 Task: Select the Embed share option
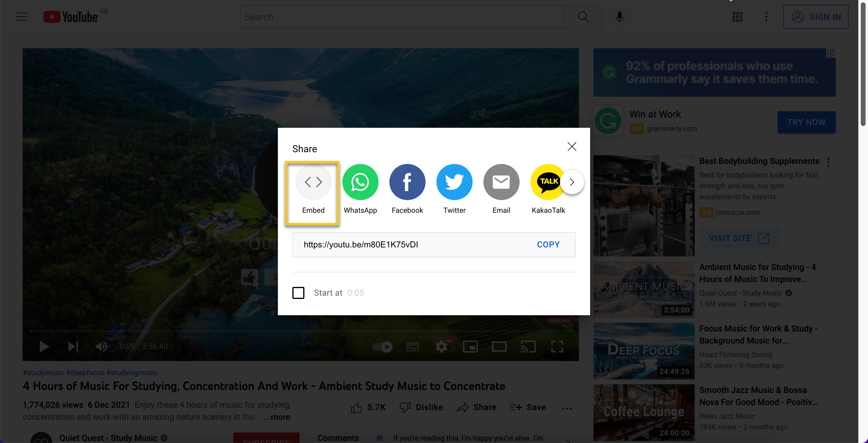coord(313,190)
